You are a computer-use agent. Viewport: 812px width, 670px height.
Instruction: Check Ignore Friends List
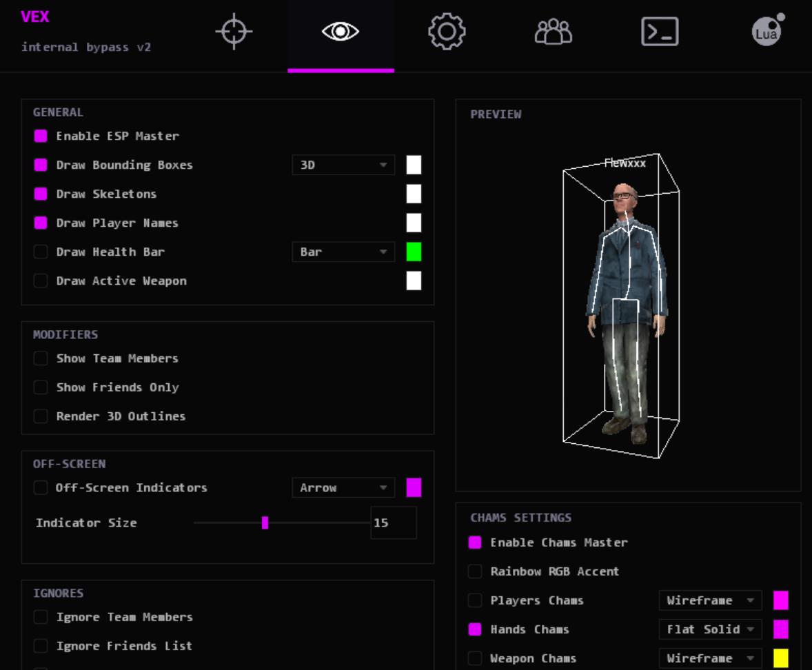click(41, 646)
